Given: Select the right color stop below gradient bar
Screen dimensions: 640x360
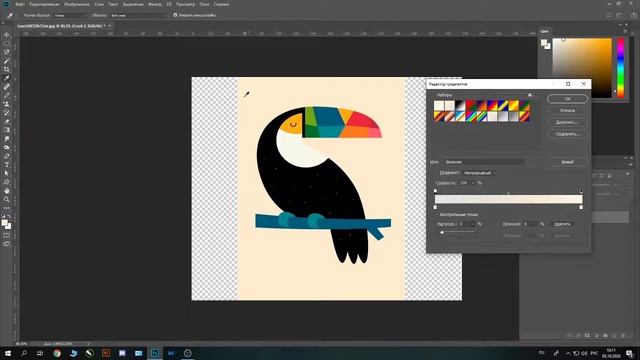Looking at the screenshot, I should click(581, 207).
